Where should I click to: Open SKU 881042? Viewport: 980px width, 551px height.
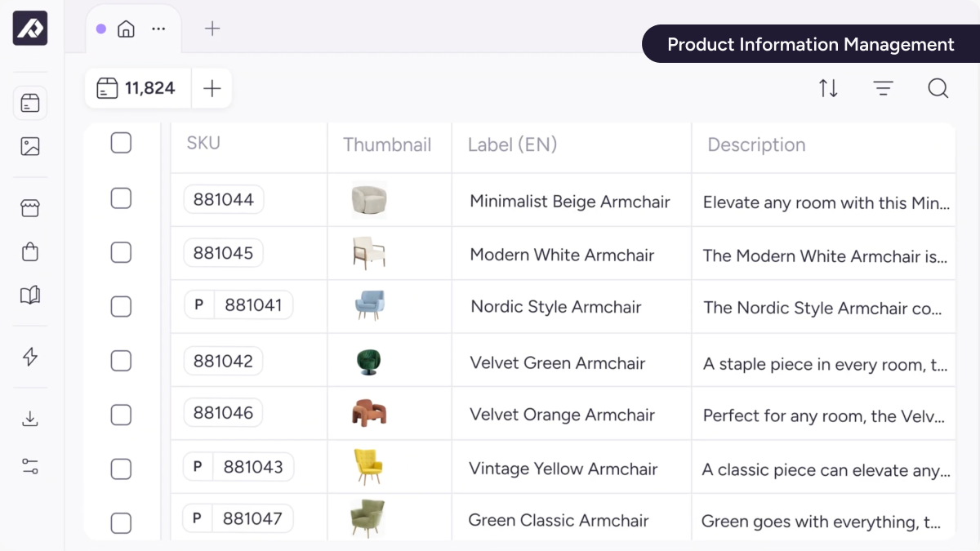tap(223, 361)
